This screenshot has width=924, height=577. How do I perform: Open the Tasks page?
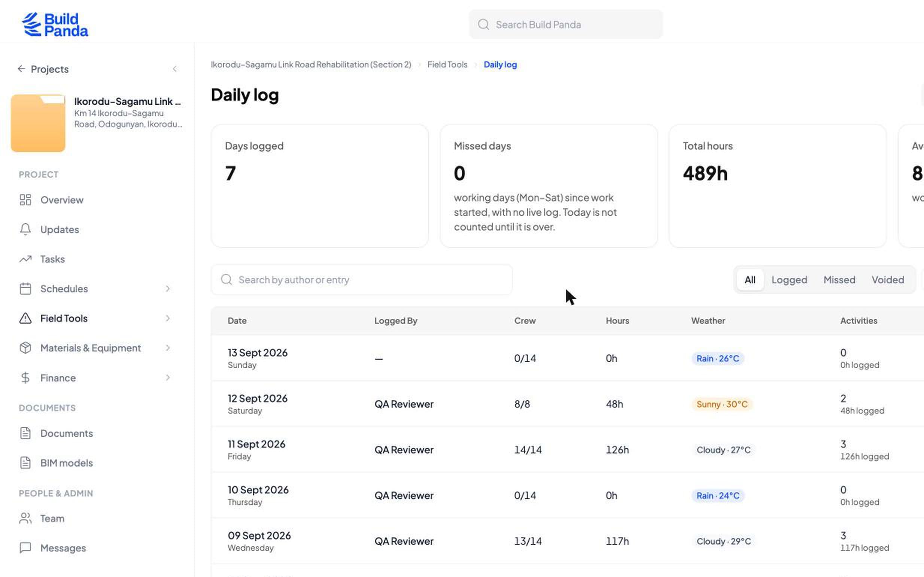[53, 259]
